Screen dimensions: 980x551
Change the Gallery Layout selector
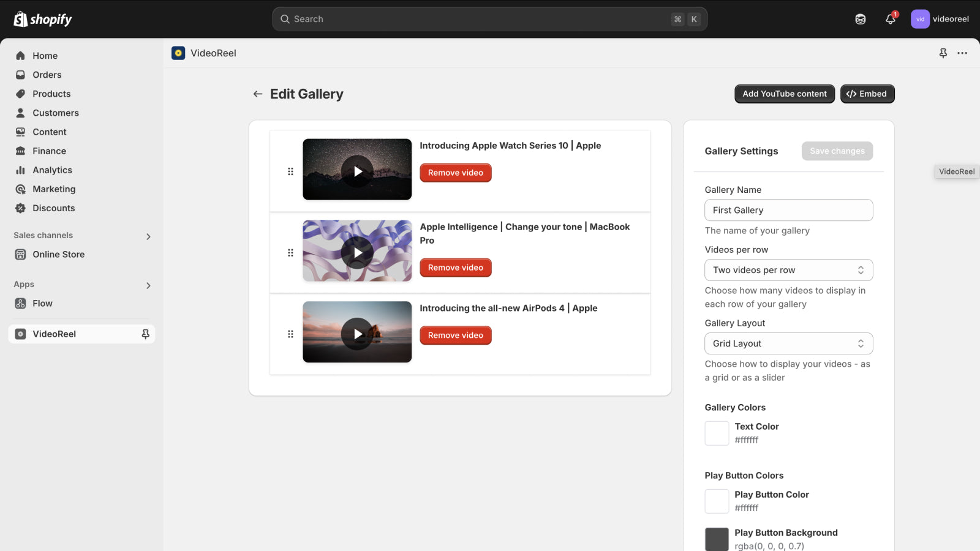[x=788, y=343]
